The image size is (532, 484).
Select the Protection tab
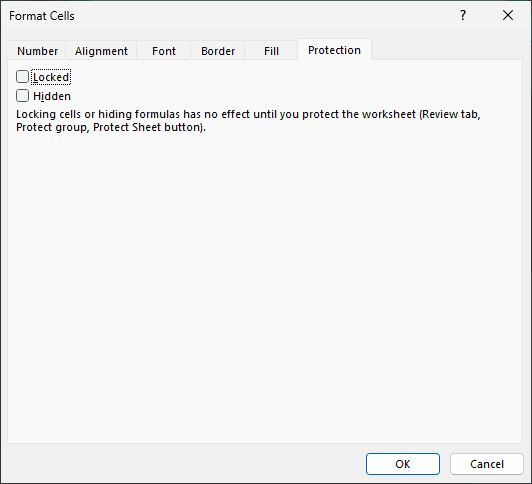[x=335, y=50]
